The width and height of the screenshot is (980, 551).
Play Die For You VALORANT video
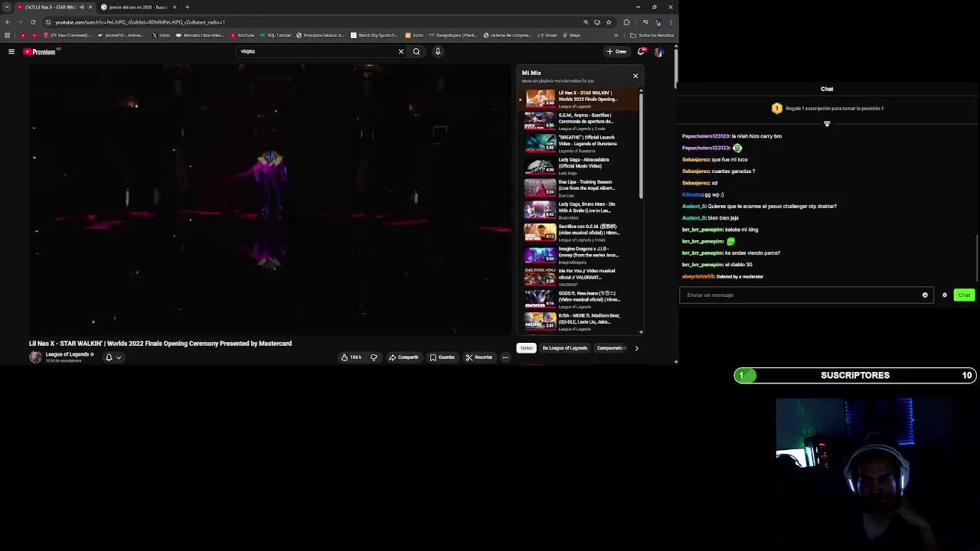(x=580, y=276)
